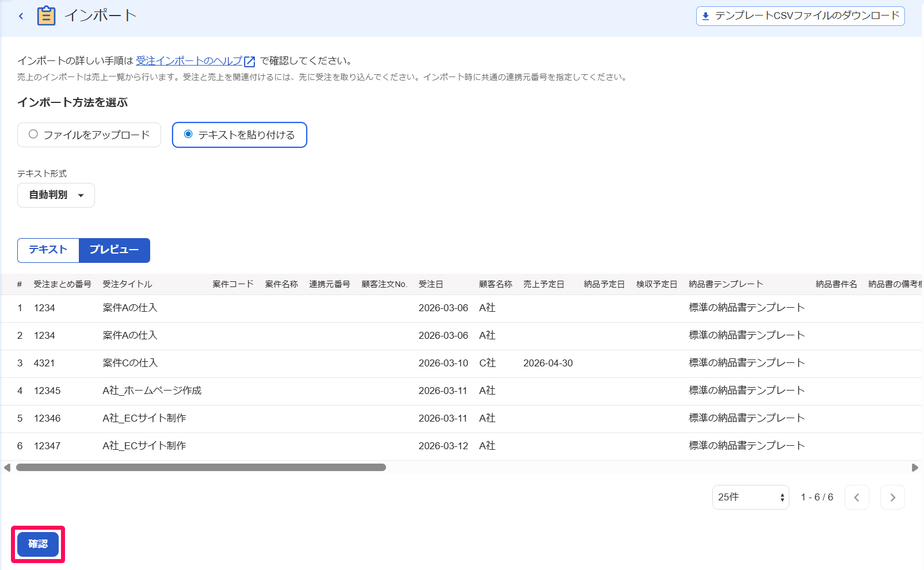Switch to the プレビュー tab

[114, 250]
